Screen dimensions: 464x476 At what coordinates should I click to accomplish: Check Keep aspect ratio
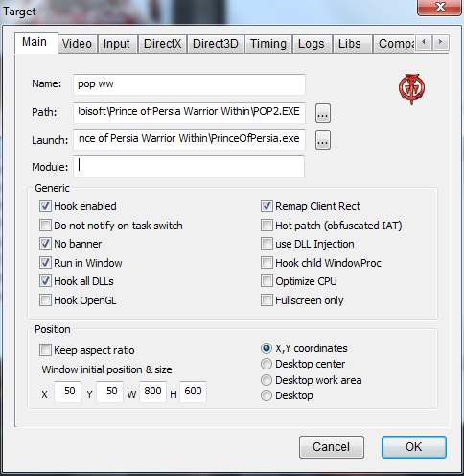click(x=45, y=350)
